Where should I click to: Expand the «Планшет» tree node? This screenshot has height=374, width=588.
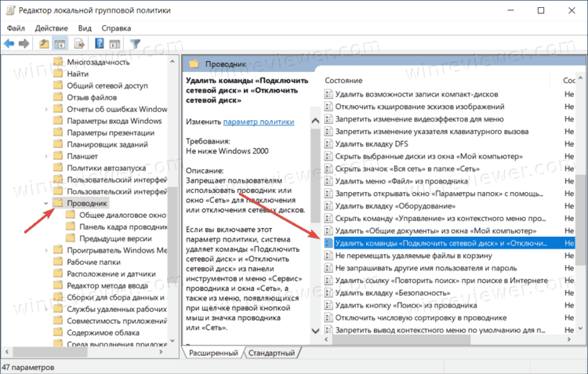46,156
